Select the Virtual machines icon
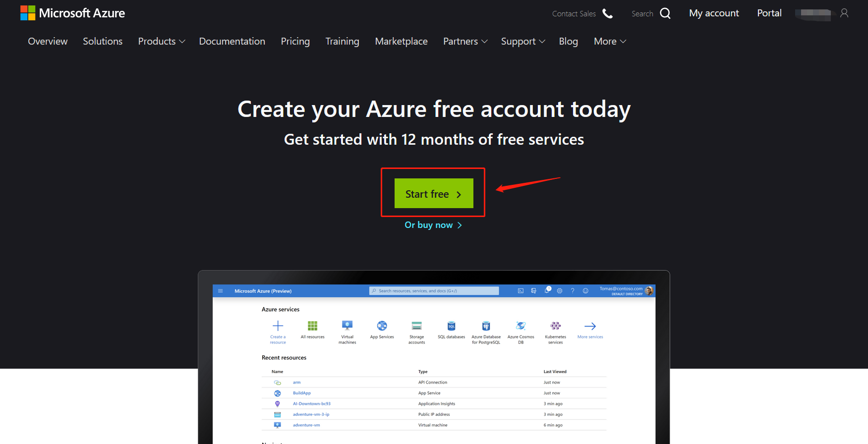Image resolution: width=868 pixels, height=444 pixels. [x=347, y=326]
